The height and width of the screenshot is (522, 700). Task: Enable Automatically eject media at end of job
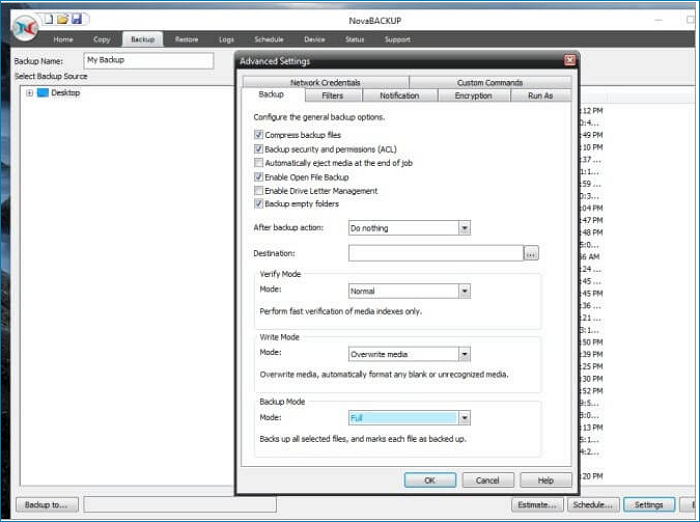point(259,163)
